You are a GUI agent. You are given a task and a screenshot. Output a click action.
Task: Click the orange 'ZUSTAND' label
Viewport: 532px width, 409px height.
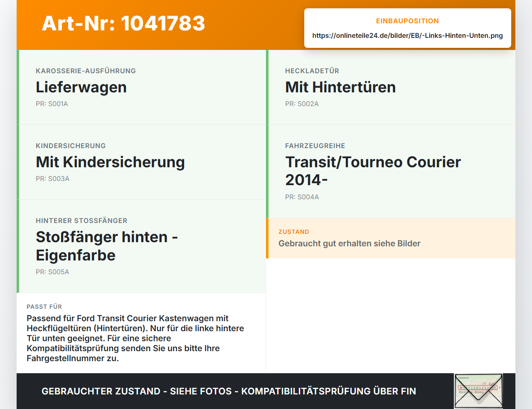coord(294,232)
